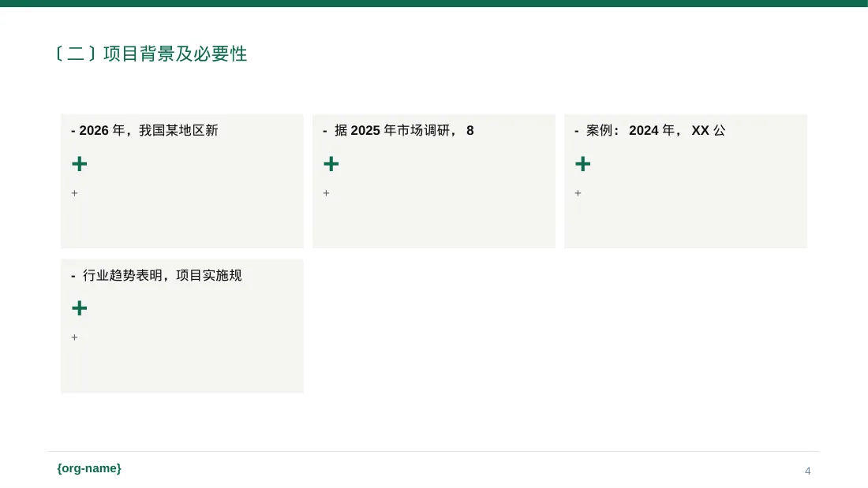
Task: Click the small grey plus in the 2026 年 card
Action: point(75,193)
